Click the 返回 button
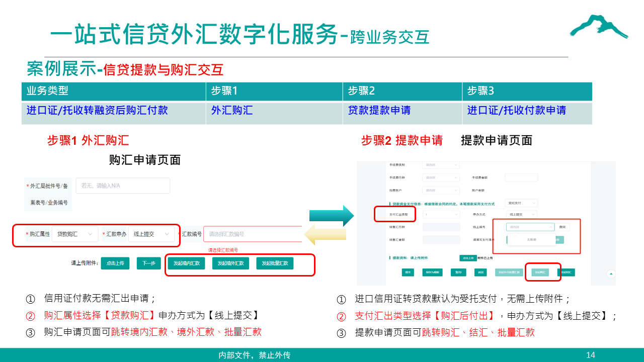This screenshot has height=362, width=644. pos(480,273)
